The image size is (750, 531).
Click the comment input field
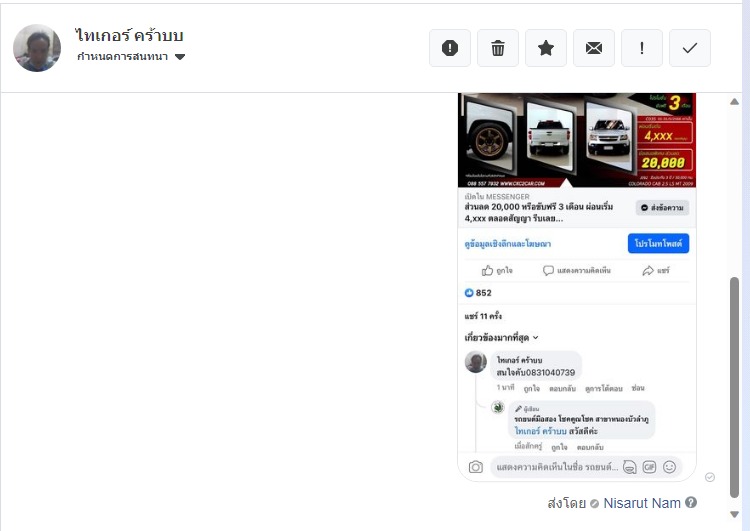557,467
